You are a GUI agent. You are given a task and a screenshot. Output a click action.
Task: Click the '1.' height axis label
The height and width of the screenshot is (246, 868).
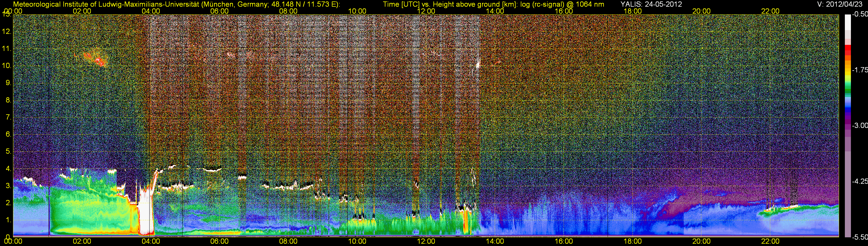point(9,220)
